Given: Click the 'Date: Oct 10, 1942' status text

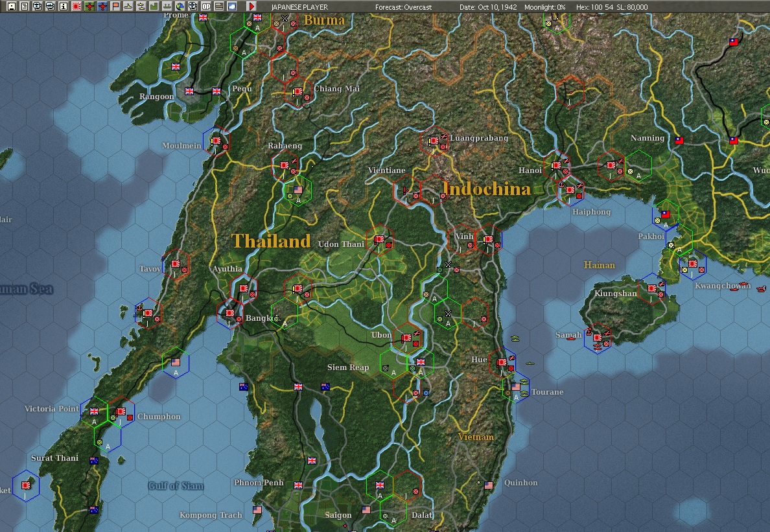Looking at the screenshot, I should pos(488,7).
